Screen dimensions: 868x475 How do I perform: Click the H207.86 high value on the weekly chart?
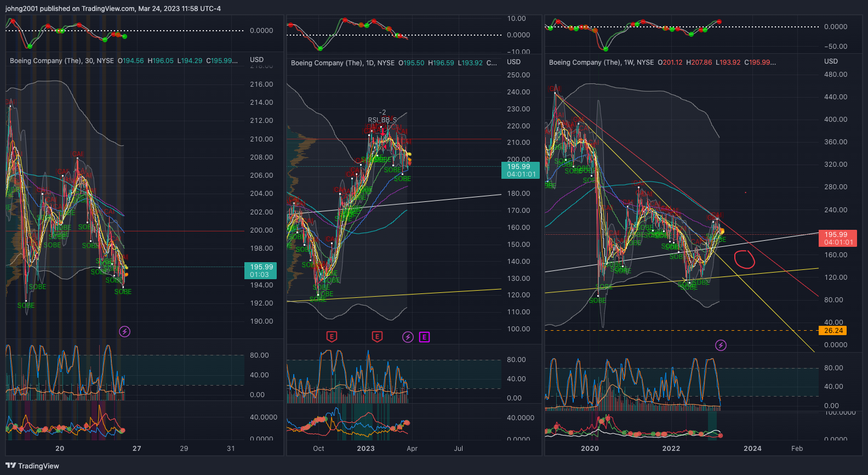point(699,63)
